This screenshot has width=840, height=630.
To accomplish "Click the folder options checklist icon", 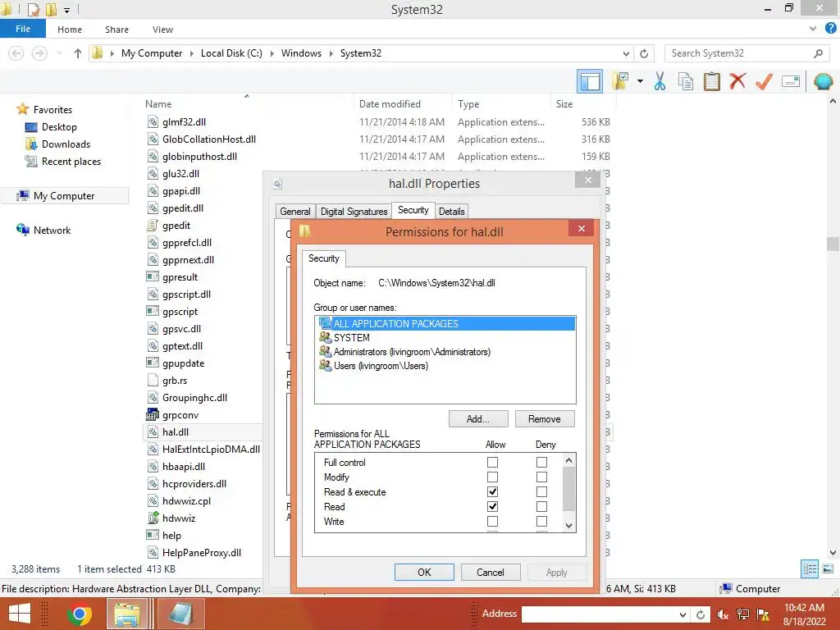I will [620, 81].
